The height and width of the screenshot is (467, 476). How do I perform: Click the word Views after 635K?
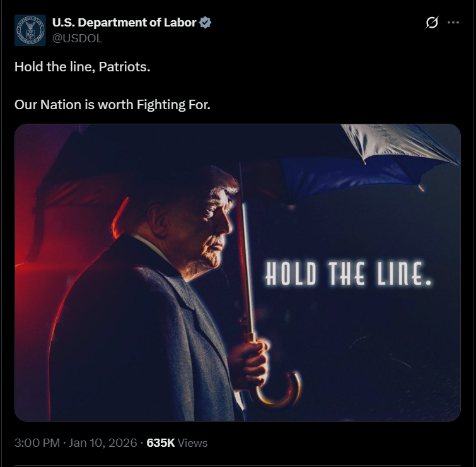[x=192, y=443]
